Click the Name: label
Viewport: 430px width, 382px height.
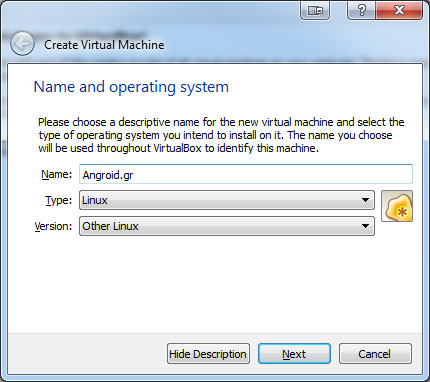tap(56, 174)
